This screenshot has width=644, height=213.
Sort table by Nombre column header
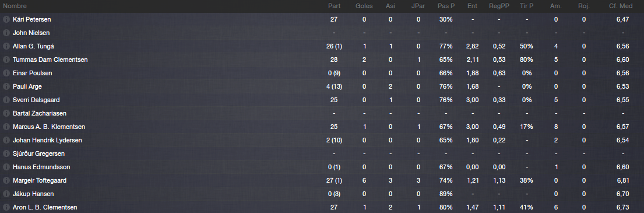point(15,6)
